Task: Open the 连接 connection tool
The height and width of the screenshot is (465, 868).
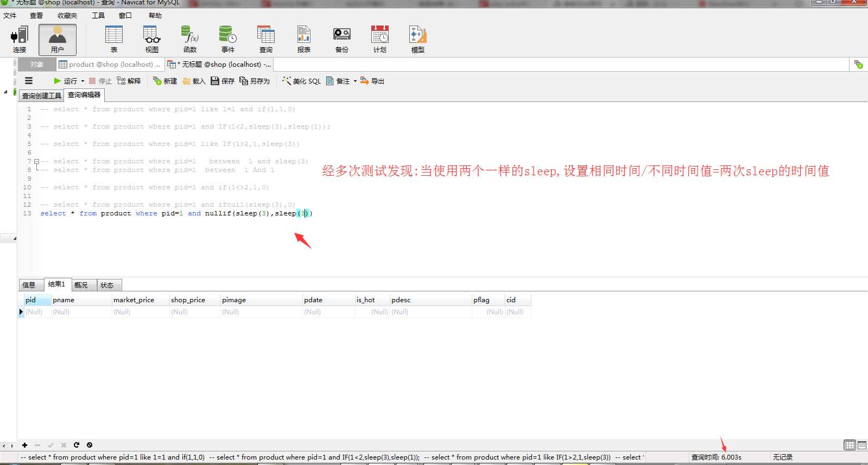Action: point(20,40)
